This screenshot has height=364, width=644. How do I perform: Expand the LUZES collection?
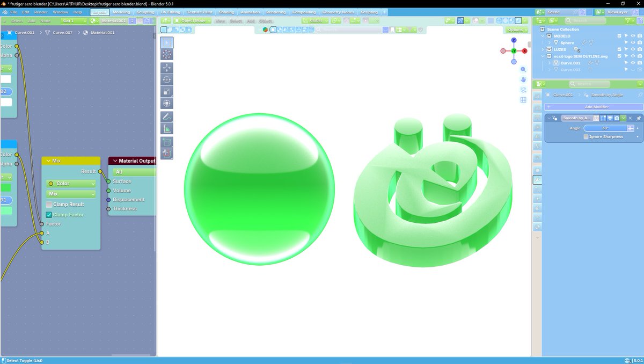click(543, 49)
